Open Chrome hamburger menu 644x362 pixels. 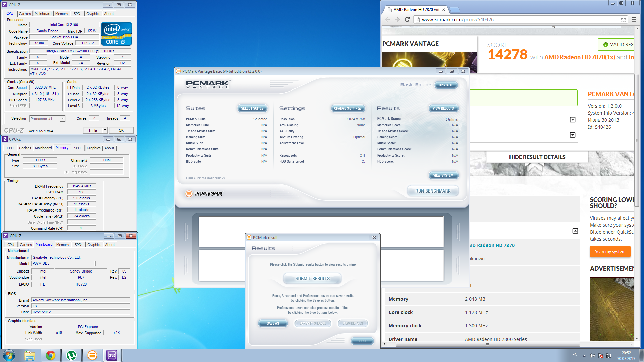click(x=634, y=20)
